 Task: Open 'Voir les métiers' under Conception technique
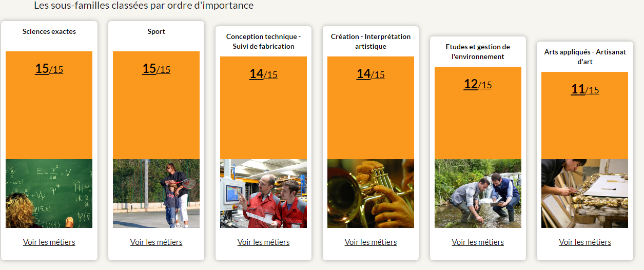(263, 242)
